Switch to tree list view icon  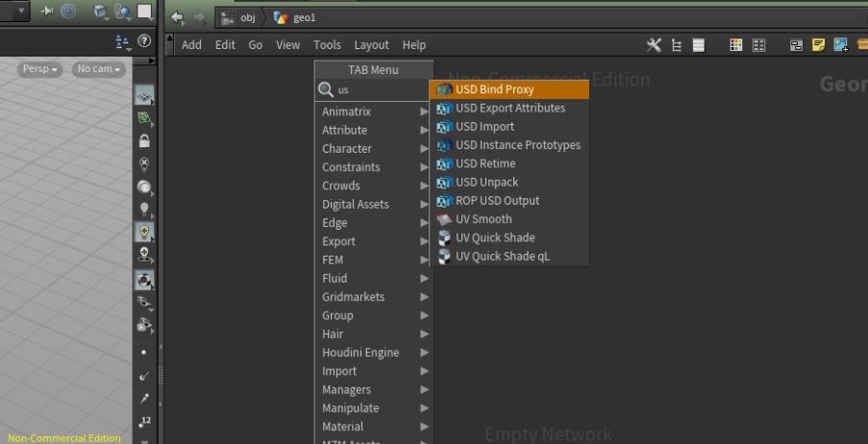[x=678, y=45]
